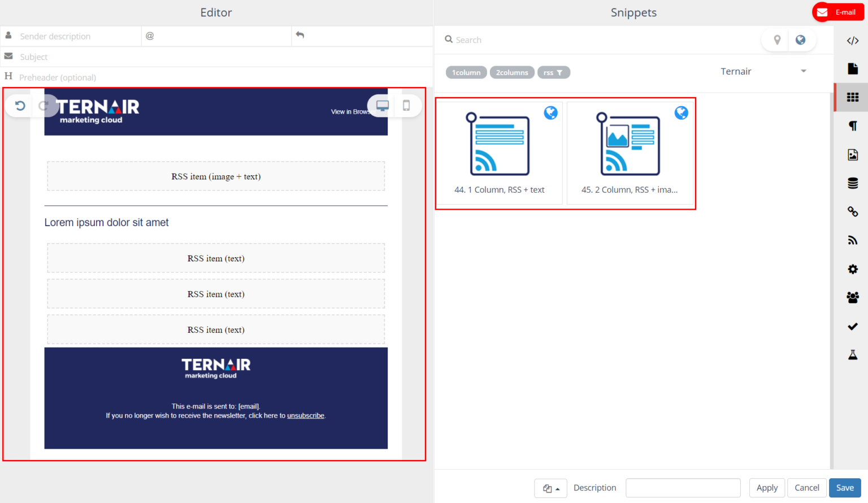868x503 pixels.
Task: Click the sender email address field
Action: coord(216,36)
